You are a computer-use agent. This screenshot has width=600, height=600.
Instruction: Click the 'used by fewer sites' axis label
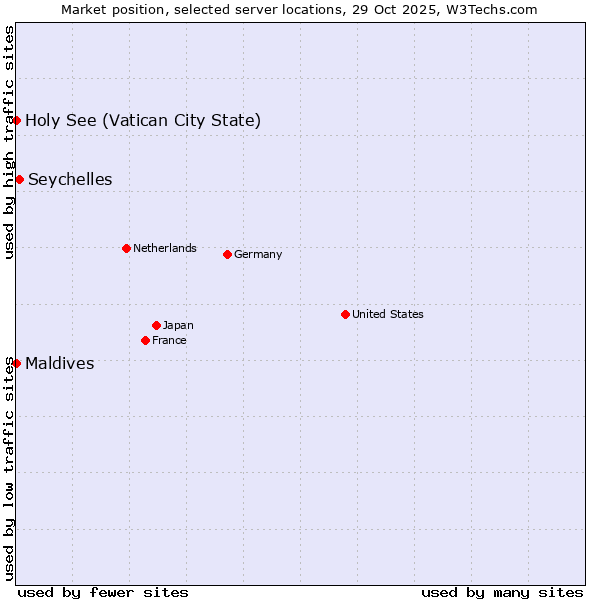coord(103,592)
